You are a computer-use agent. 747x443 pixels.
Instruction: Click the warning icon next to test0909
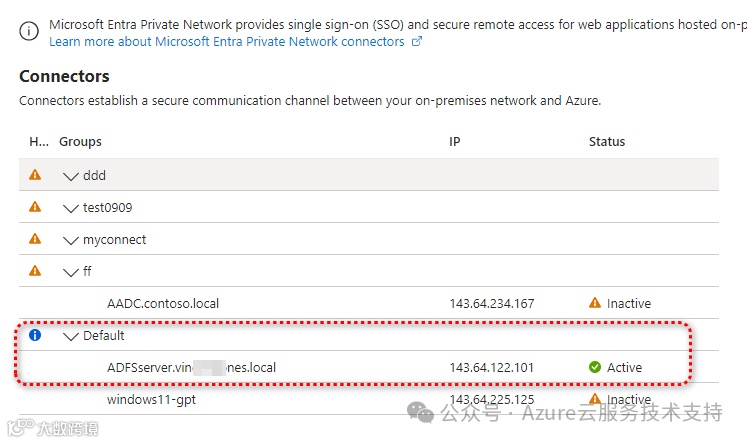tap(35, 207)
